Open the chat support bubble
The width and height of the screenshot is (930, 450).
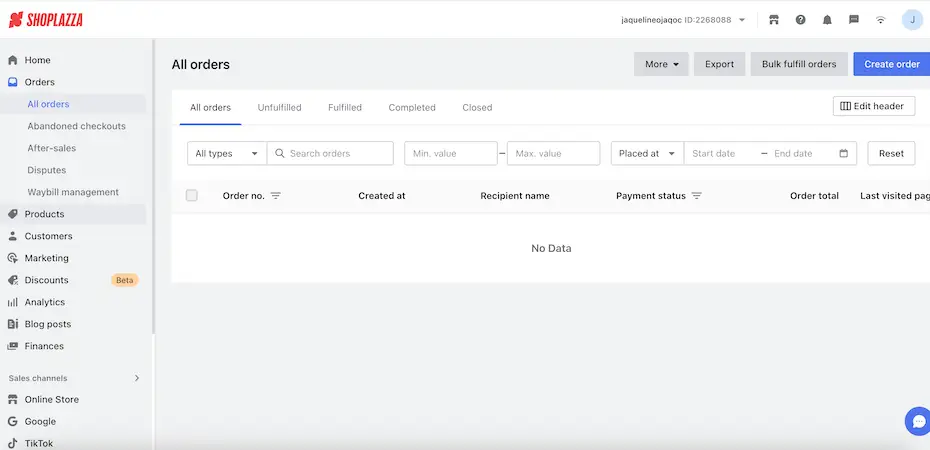916,421
